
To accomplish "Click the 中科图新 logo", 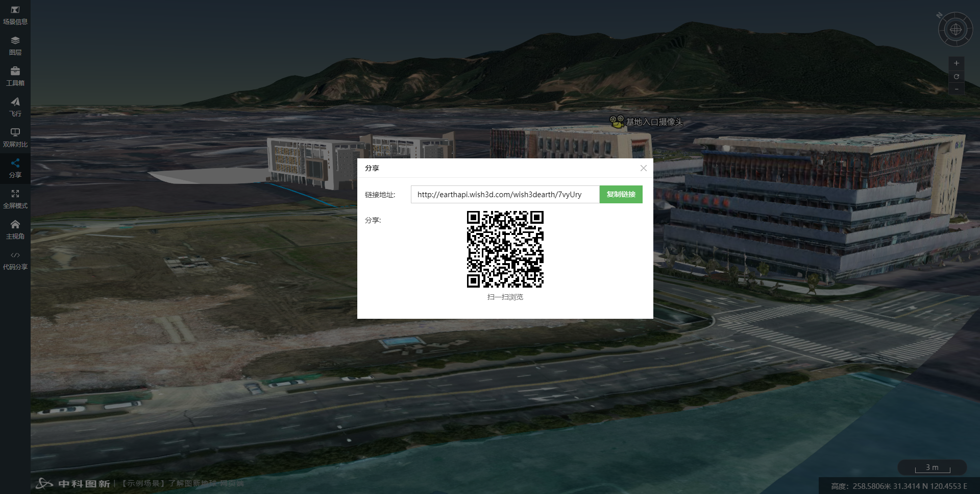I will click(73, 483).
